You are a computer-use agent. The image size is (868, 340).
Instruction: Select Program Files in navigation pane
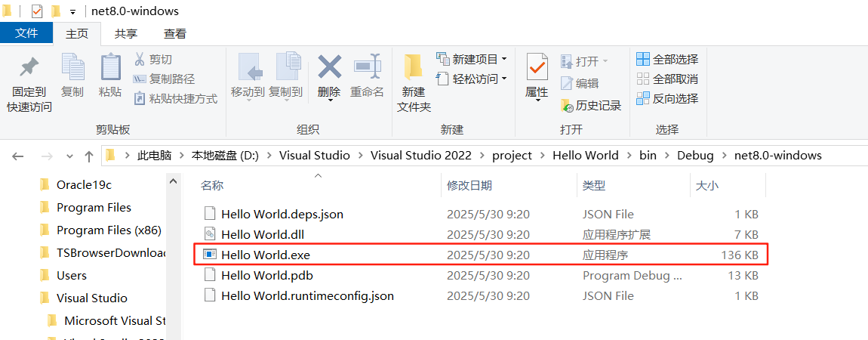(x=94, y=208)
